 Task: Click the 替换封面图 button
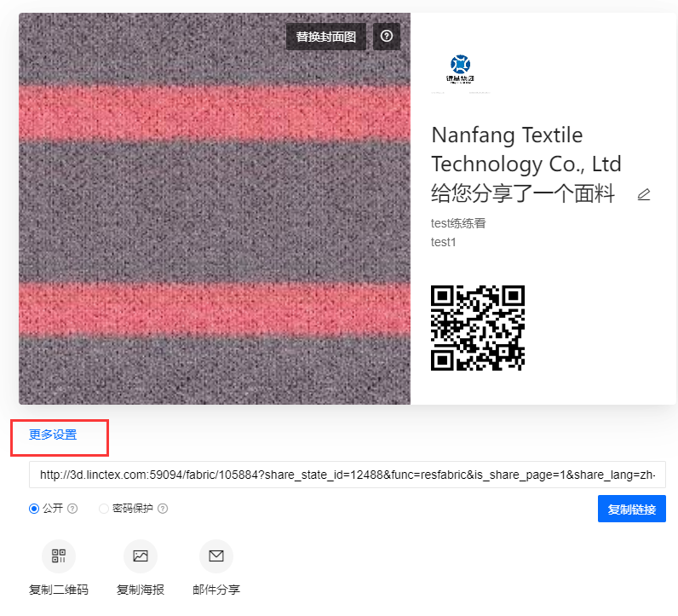[326, 37]
